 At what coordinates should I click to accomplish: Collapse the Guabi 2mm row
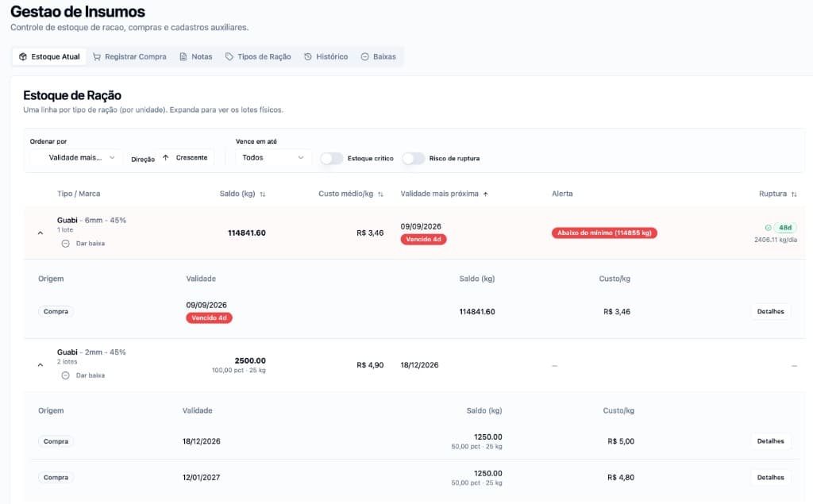click(40, 365)
